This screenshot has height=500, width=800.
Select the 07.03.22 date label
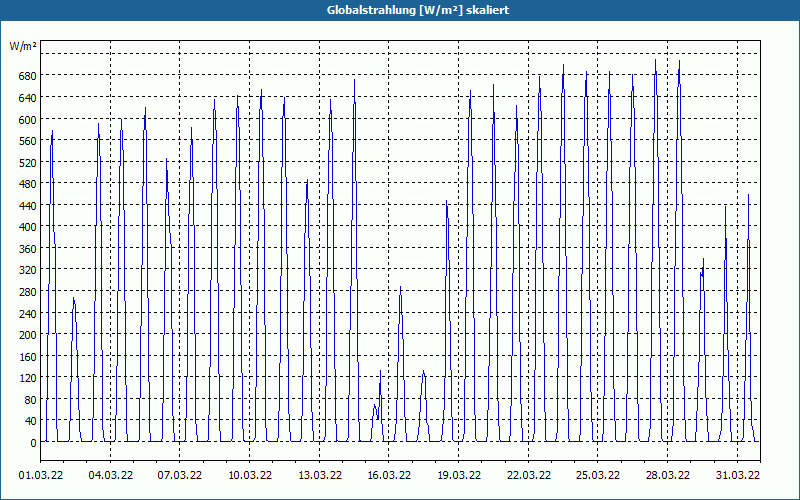coord(180,476)
